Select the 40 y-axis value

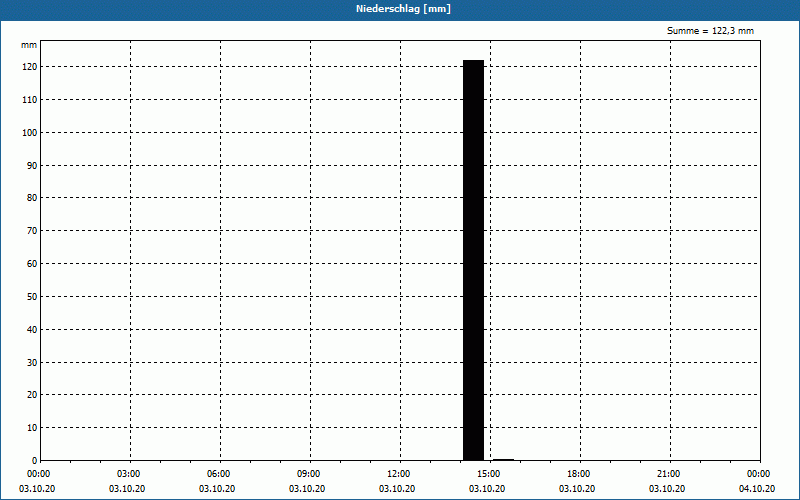coord(32,330)
